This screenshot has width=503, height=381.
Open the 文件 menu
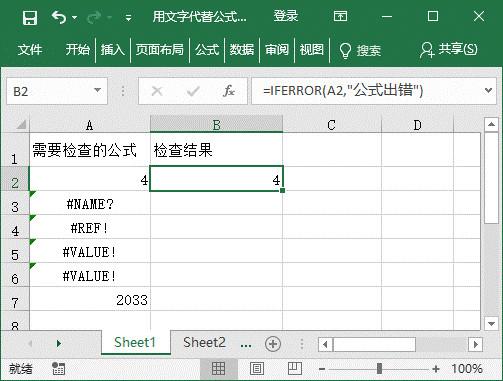point(30,50)
